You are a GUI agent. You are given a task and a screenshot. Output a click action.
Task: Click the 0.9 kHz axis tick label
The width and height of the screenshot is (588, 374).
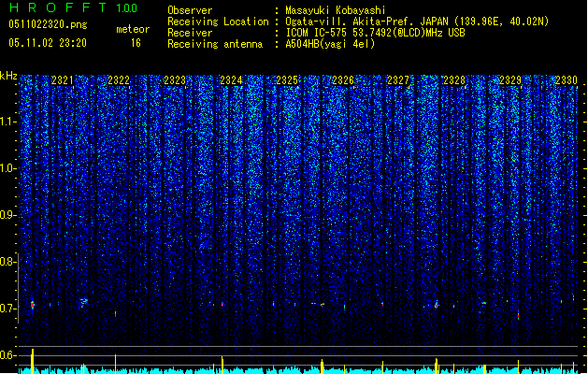pyautogui.click(x=7, y=215)
